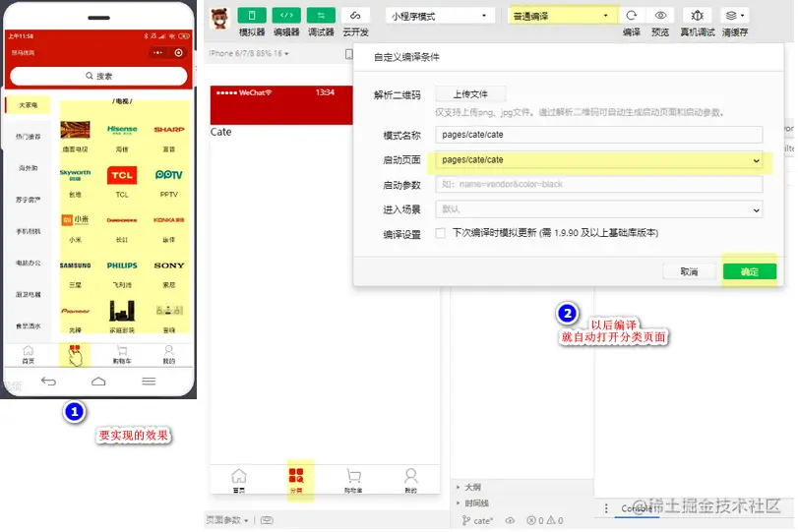Viewport: 798px width, 532px height.
Task: Click 我的 profile tab in the simulator
Action: point(410,481)
